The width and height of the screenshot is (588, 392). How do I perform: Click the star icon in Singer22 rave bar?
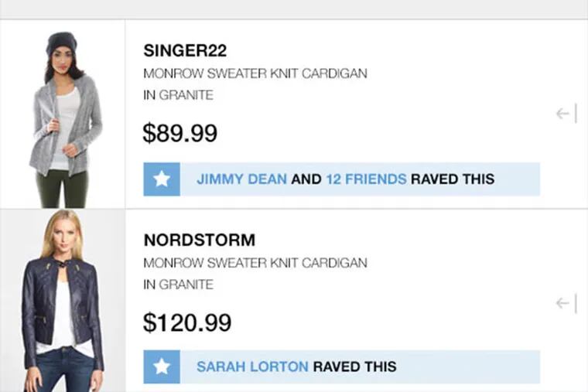(161, 179)
